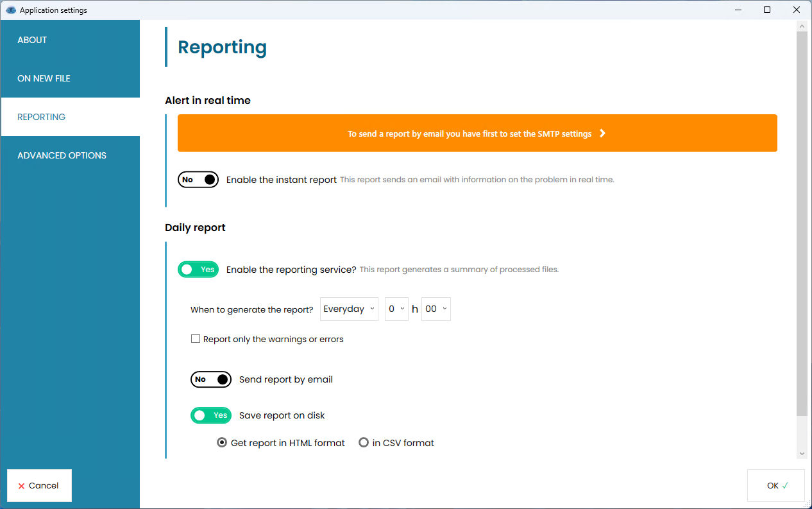The image size is (812, 509).
Task: Open the SMTP settings orange banner
Action: coord(477,134)
